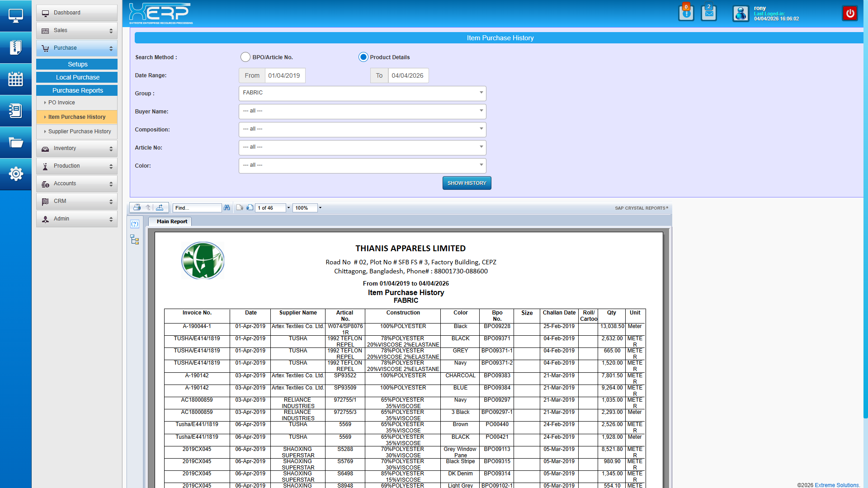
Task: Expand the Composition dropdown
Action: point(362,129)
